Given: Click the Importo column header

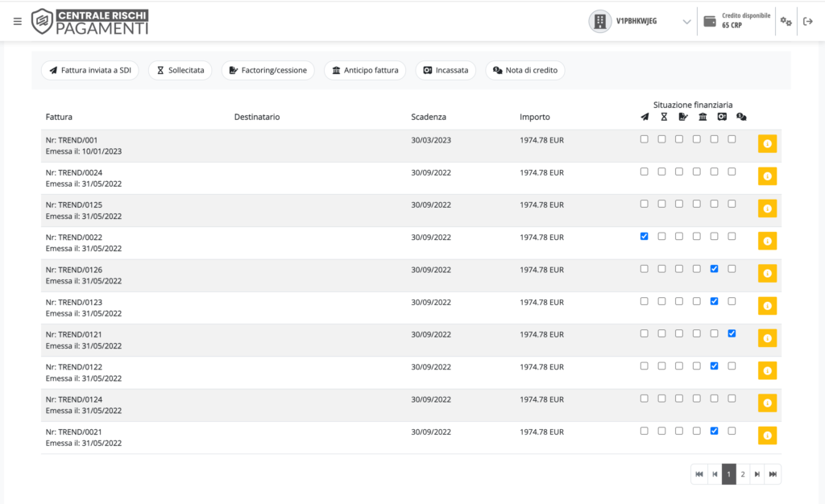Looking at the screenshot, I should tap(535, 118).
